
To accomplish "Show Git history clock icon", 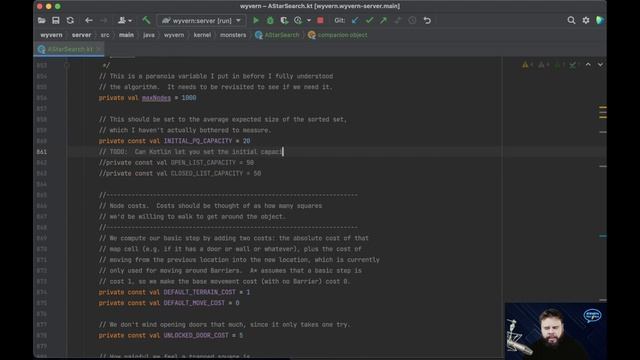I will click(412, 20).
